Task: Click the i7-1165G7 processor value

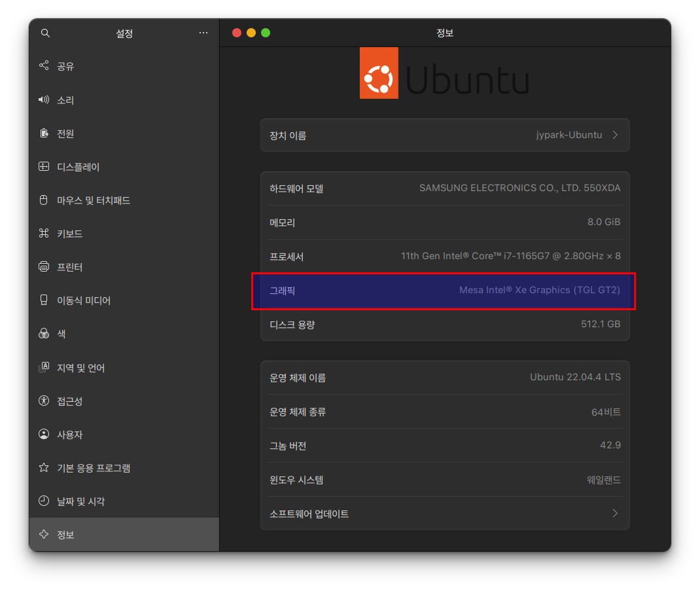Action: [x=511, y=256]
